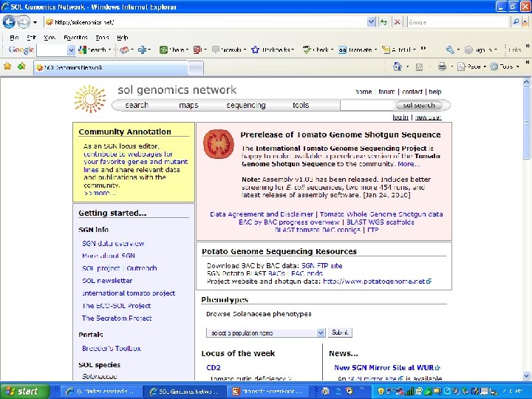Click the Google Toolbar Share button

[x=172, y=50]
